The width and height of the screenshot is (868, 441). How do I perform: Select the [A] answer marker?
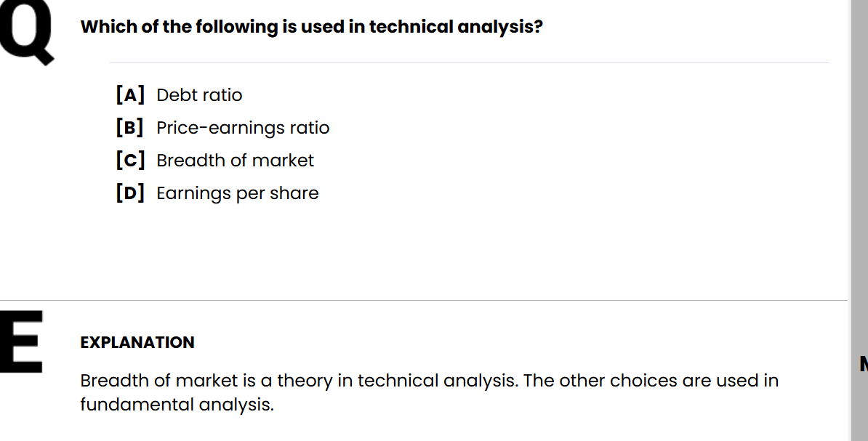click(130, 94)
